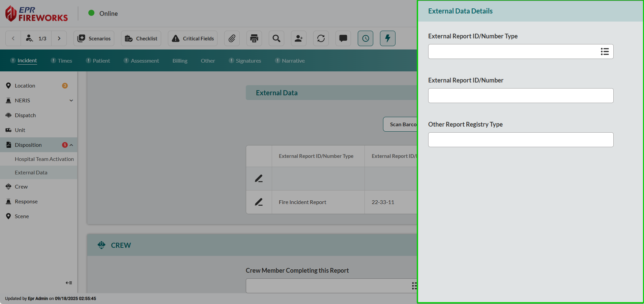Click the paperclip attachments icon

pos(232,38)
